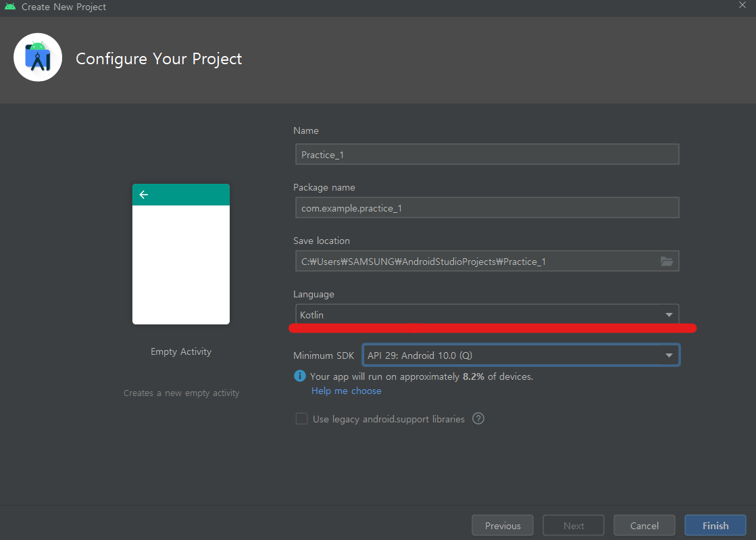Open folder browser for Save location
Screen dimensions: 756x540
click(x=667, y=262)
